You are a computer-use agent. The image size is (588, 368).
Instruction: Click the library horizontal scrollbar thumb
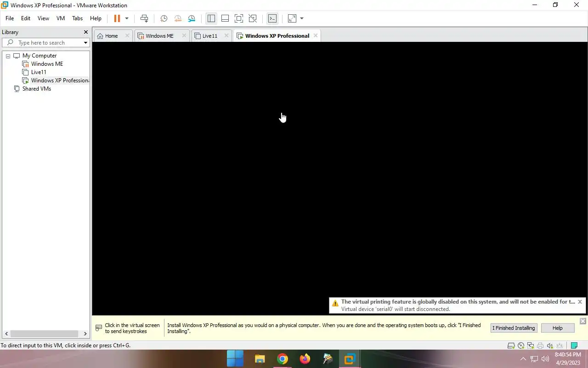click(44, 334)
